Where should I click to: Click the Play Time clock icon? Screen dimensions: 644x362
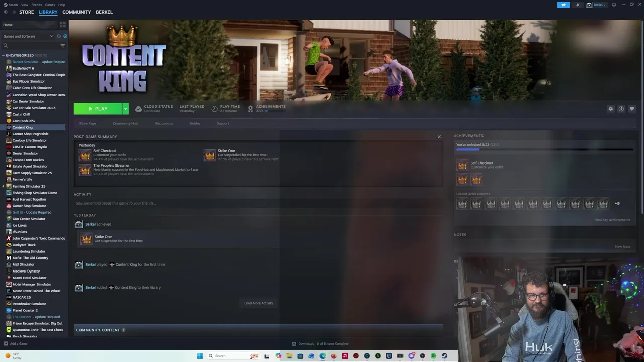[x=215, y=109]
